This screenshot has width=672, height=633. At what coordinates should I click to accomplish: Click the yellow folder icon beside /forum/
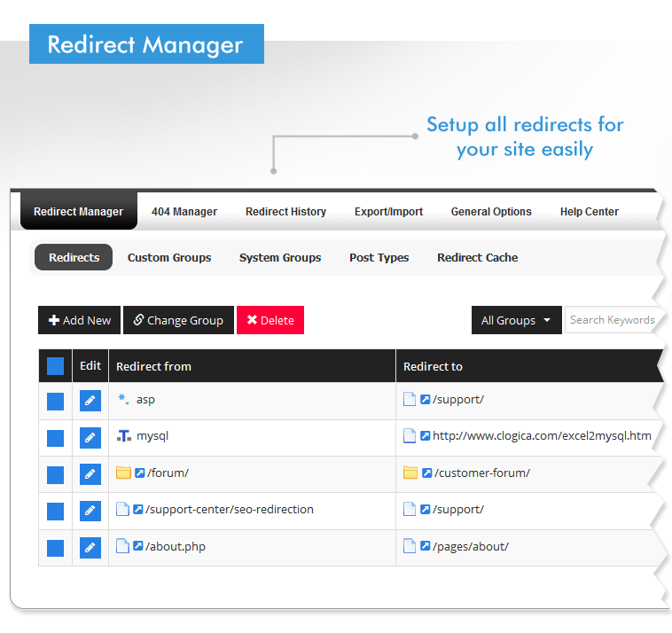coord(123,473)
